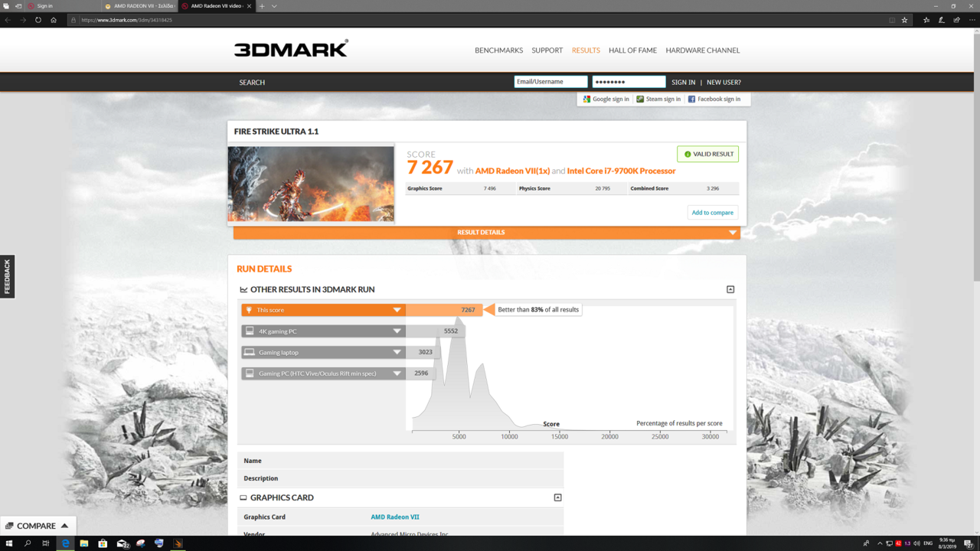The image size is (980, 551).
Task: Click the VALID RESULT badge
Action: pos(707,154)
